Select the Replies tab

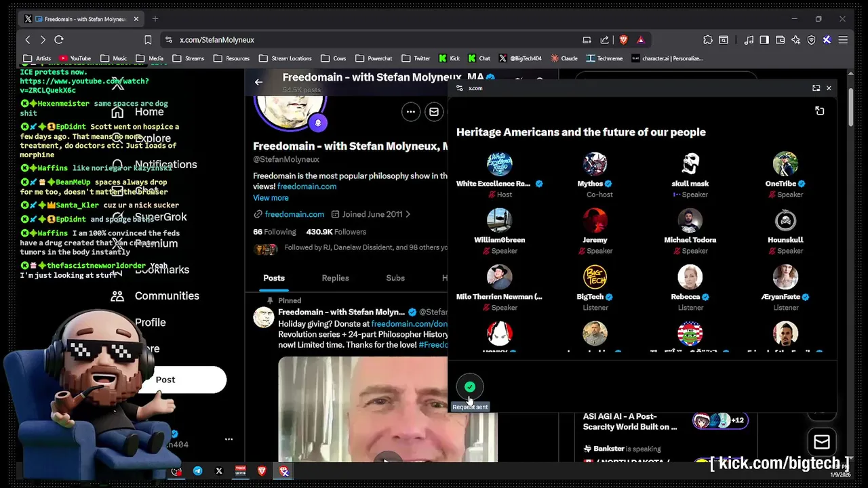point(335,278)
